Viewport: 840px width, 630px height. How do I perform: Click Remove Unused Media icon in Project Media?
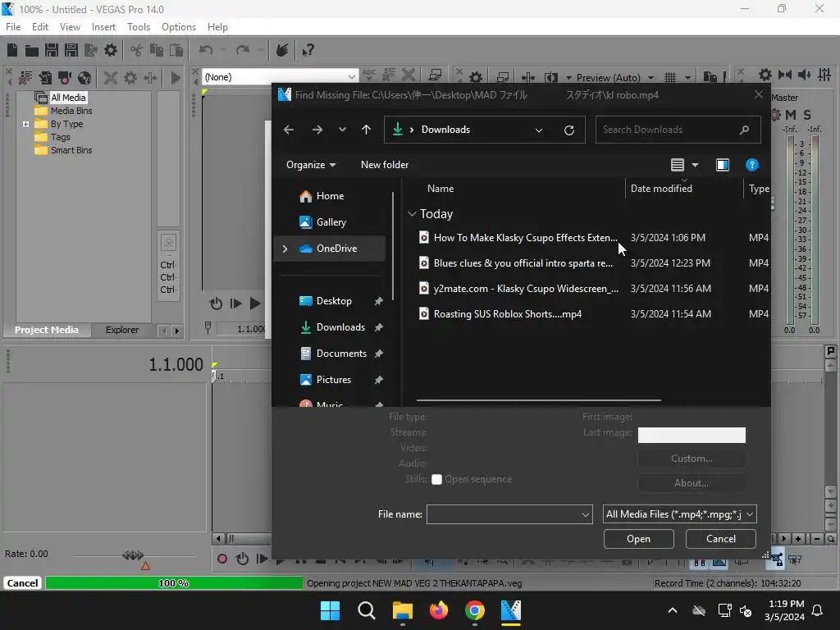pos(25,78)
